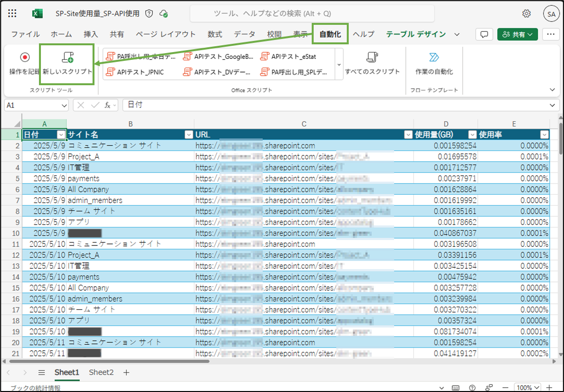Select the Sheet1 worksheet tab
564x392 pixels.
[67, 373]
